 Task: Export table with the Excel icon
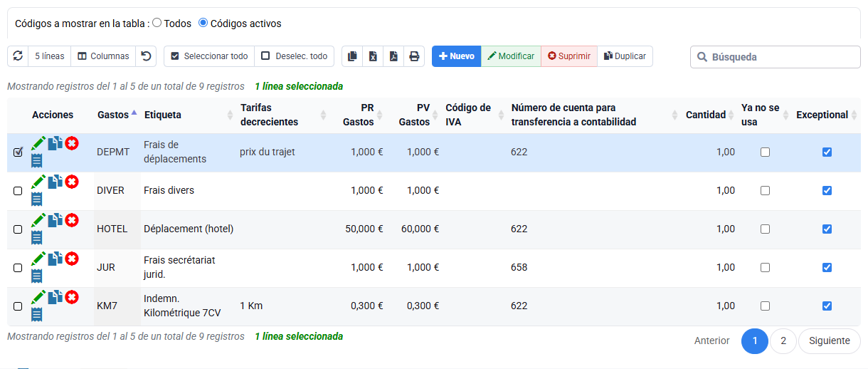(373, 57)
